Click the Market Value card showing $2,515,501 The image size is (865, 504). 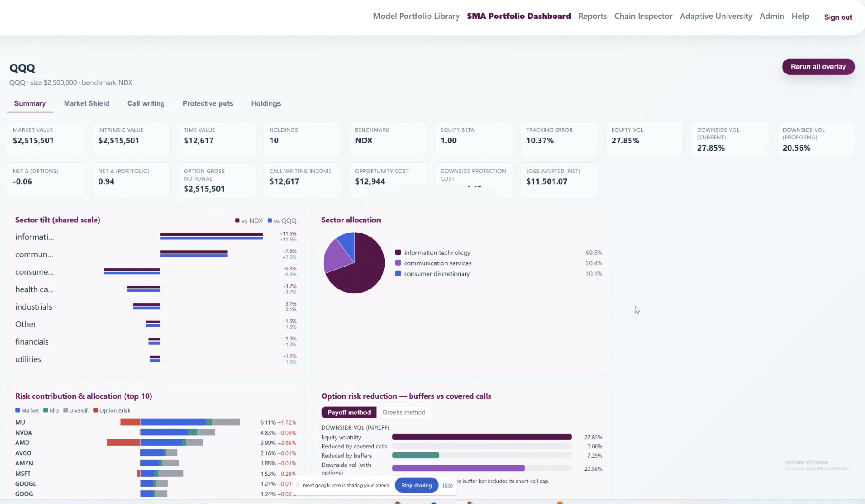[x=46, y=139]
